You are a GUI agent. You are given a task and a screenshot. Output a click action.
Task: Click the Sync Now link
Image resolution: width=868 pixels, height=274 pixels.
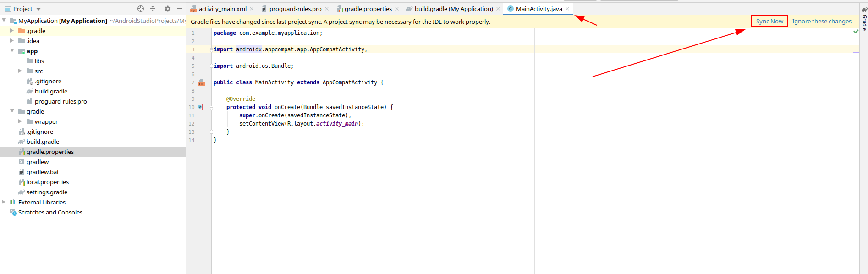(769, 22)
